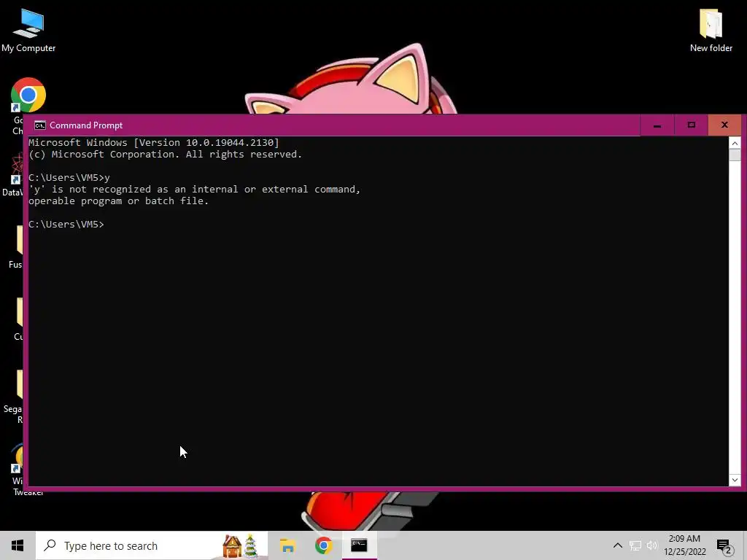Viewport: 747px width, 560px height.
Task: Open the volume control tray icon
Action: click(x=651, y=545)
